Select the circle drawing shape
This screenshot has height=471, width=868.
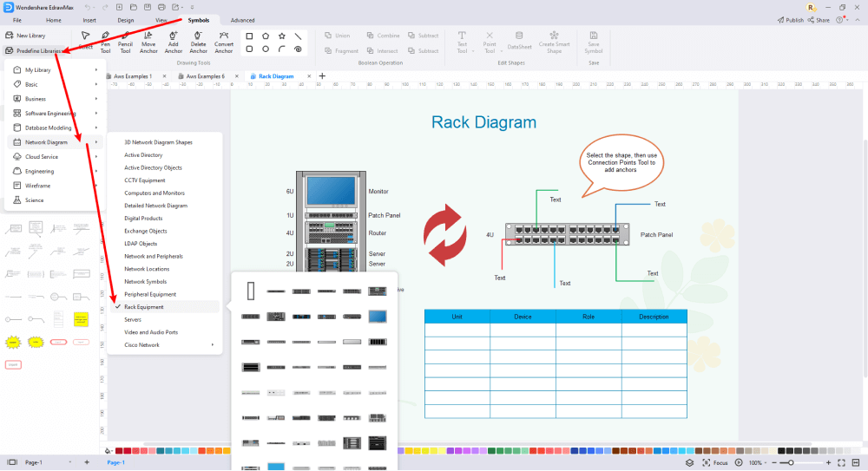point(266,49)
